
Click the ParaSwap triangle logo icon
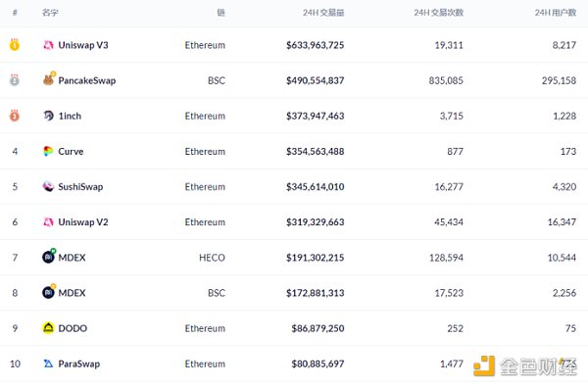click(x=48, y=363)
